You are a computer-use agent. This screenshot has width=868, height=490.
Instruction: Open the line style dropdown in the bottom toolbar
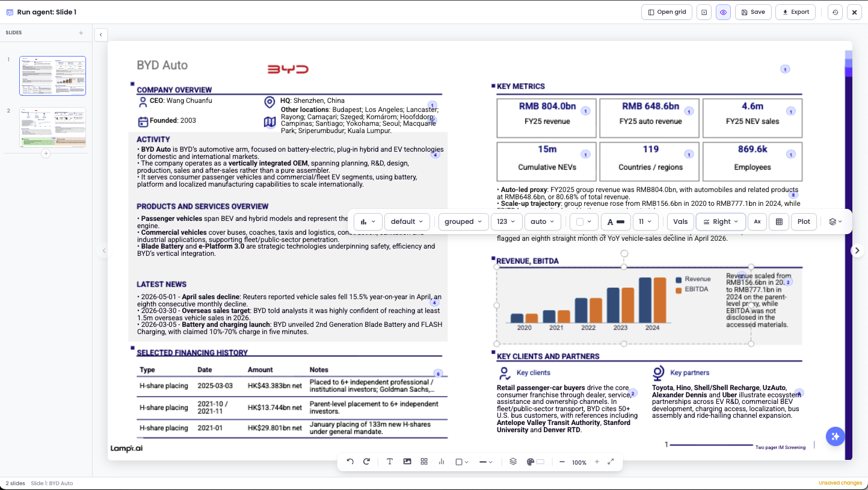point(486,462)
